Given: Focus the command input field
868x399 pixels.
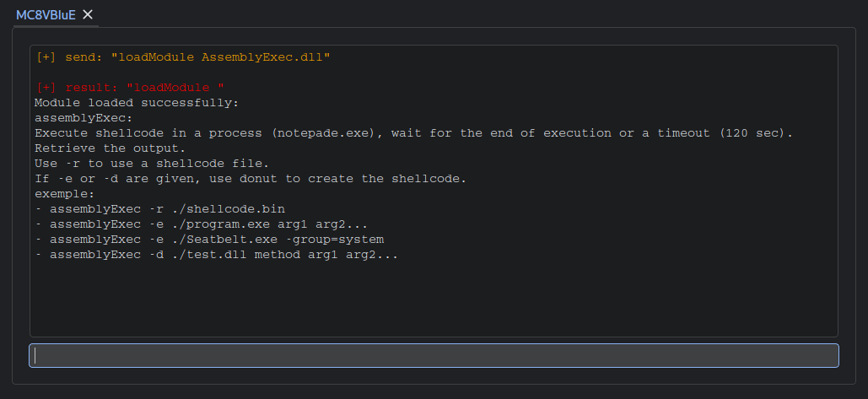Looking at the screenshot, I should pyautogui.click(x=434, y=355).
